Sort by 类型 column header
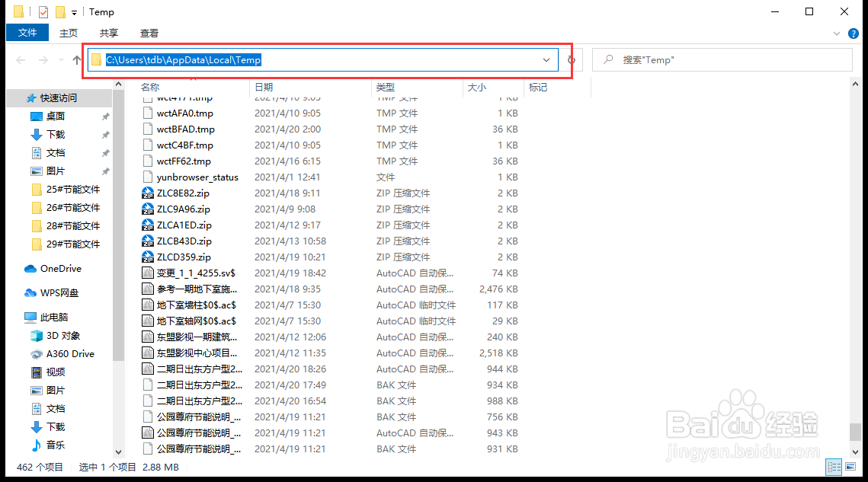The width and height of the screenshot is (868, 482). [x=418, y=88]
